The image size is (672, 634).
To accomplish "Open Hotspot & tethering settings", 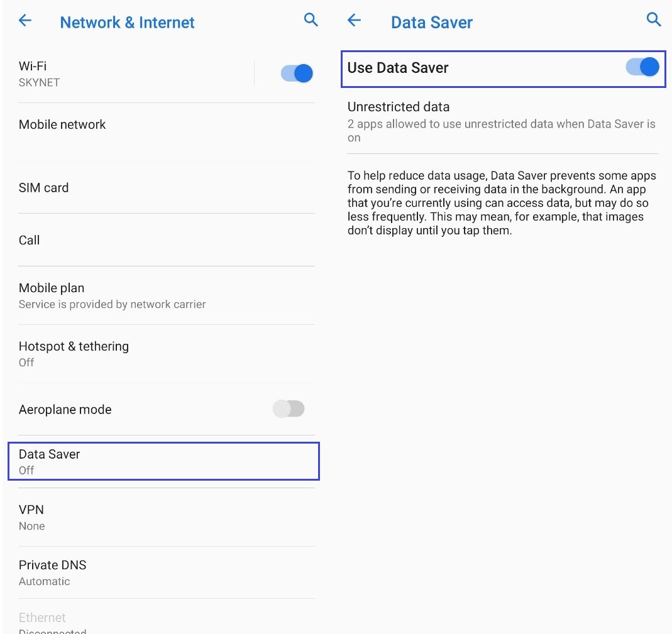I will [167, 354].
